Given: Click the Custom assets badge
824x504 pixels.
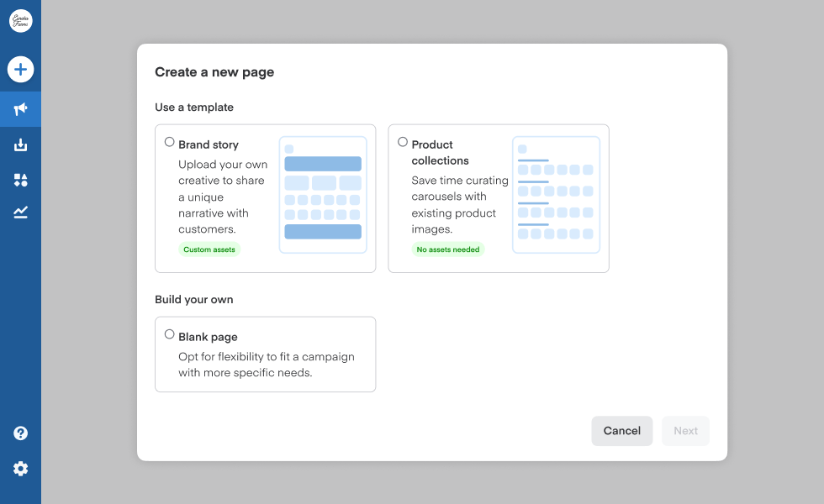Looking at the screenshot, I should coord(209,249).
